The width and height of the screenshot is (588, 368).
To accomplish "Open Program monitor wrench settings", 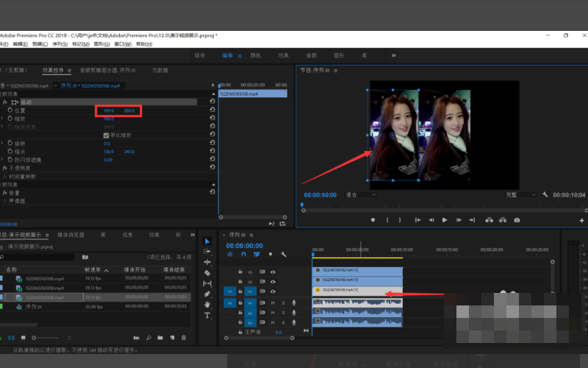I will 545,194.
